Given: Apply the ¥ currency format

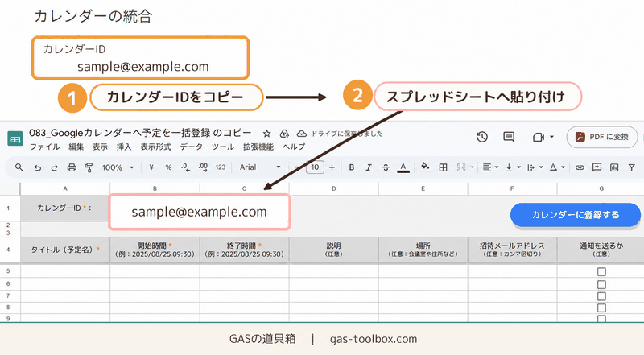Looking at the screenshot, I should 151,167.
